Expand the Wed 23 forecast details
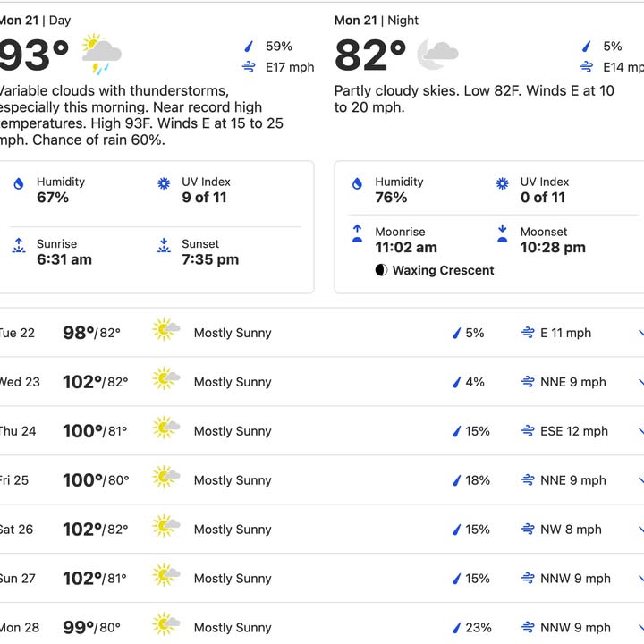644x644 pixels. tap(640, 382)
